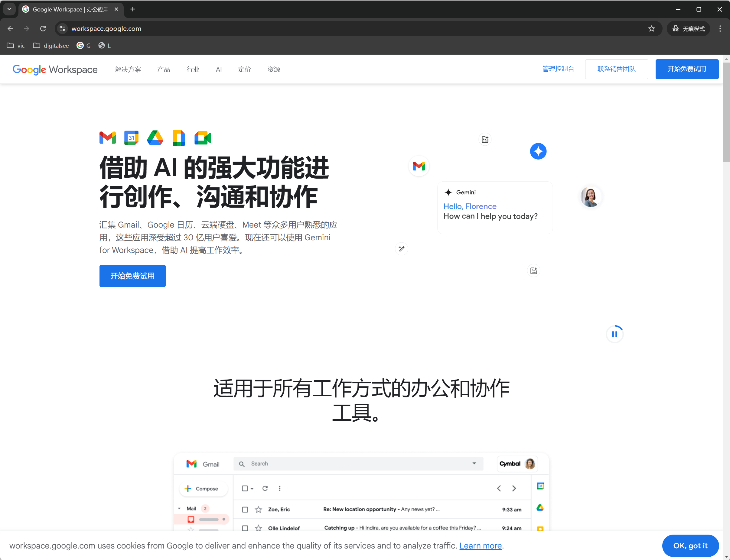Image resolution: width=730 pixels, height=560 pixels.
Task: Open the 产品 menu
Action: (x=164, y=69)
